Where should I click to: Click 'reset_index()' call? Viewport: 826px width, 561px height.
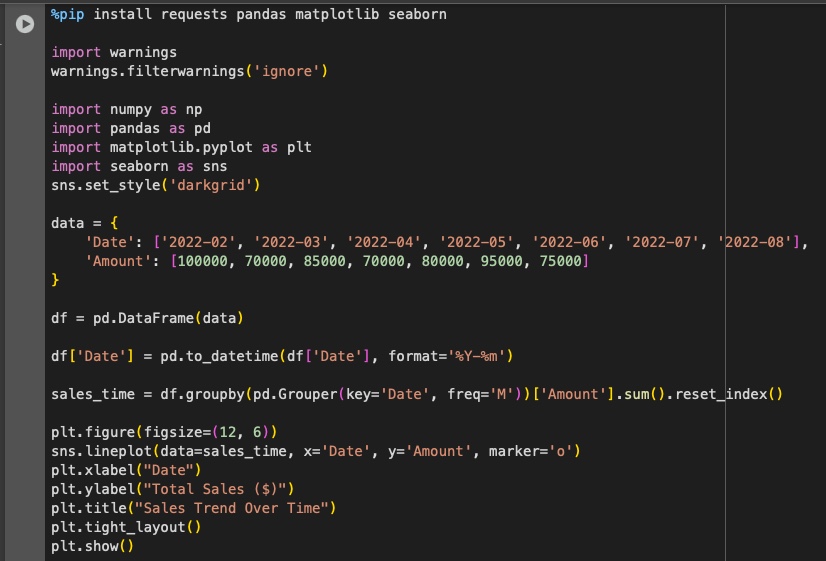click(729, 394)
